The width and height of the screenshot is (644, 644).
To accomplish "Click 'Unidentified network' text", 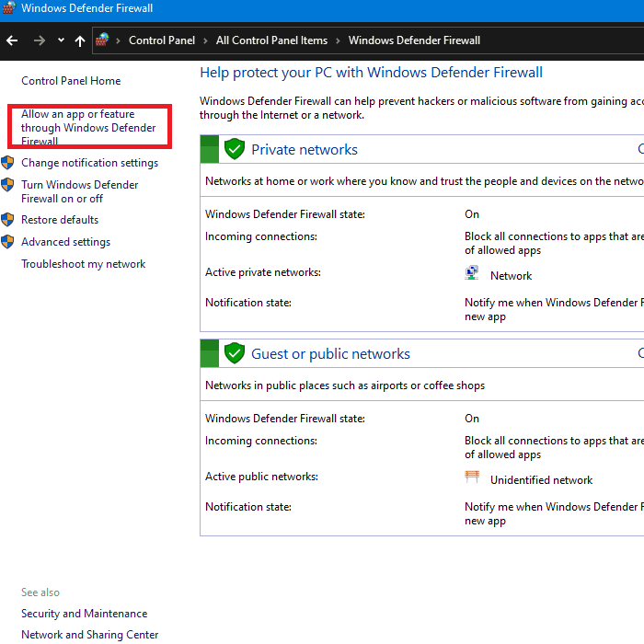I will click(541, 480).
